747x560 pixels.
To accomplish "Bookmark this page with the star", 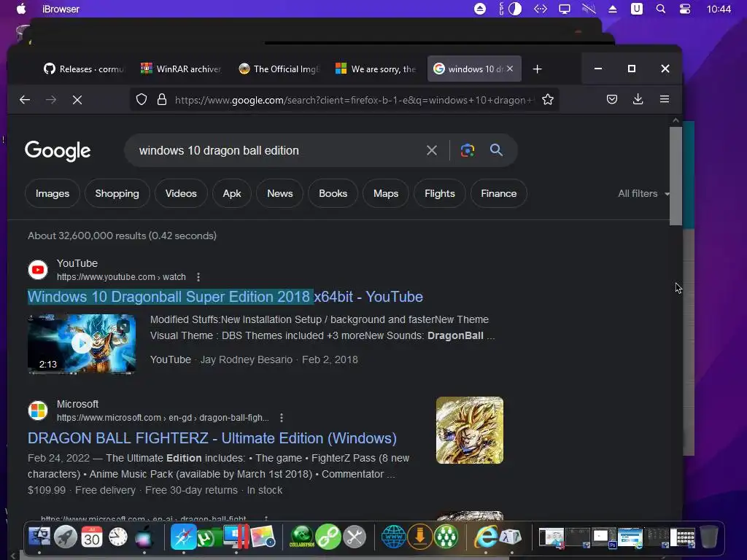I will [x=548, y=99].
